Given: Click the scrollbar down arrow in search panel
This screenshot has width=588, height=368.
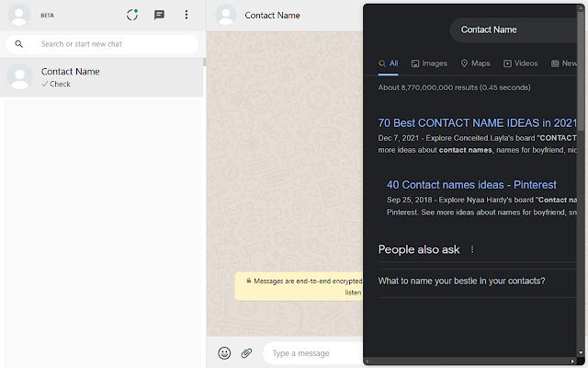Looking at the screenshot, I should point(581,352).
